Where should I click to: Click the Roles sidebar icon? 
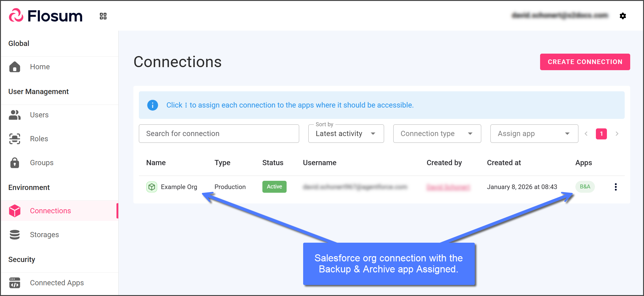click(x=15, y=139)
